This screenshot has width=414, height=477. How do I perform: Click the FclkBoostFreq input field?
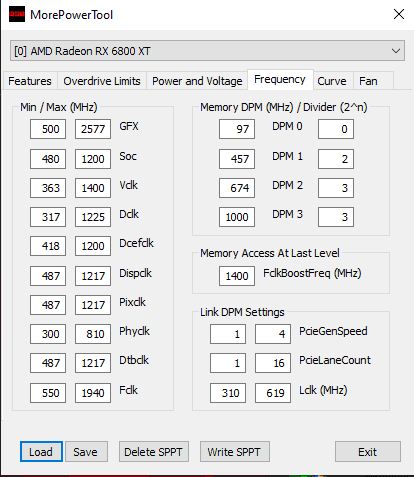(x=237, y=276)
